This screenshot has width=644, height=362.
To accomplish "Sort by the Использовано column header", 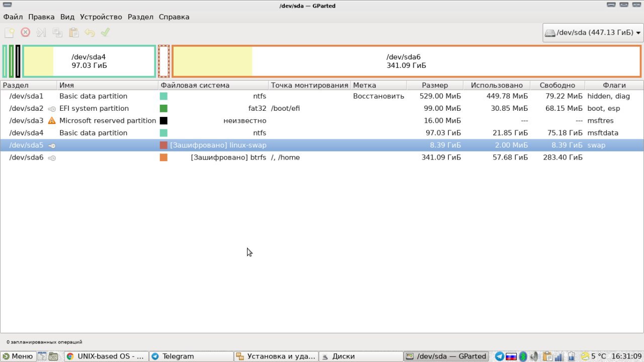I will click(497, 86).
